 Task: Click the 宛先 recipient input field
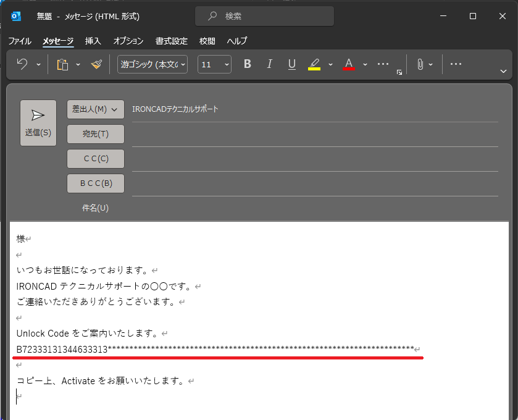pyautogui.click(x=315, y=135)
